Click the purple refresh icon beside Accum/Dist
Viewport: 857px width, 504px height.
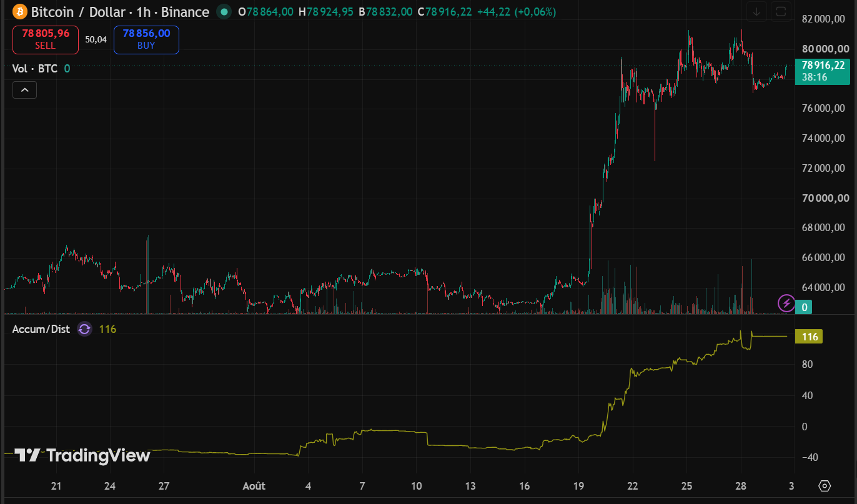(84, 329)
